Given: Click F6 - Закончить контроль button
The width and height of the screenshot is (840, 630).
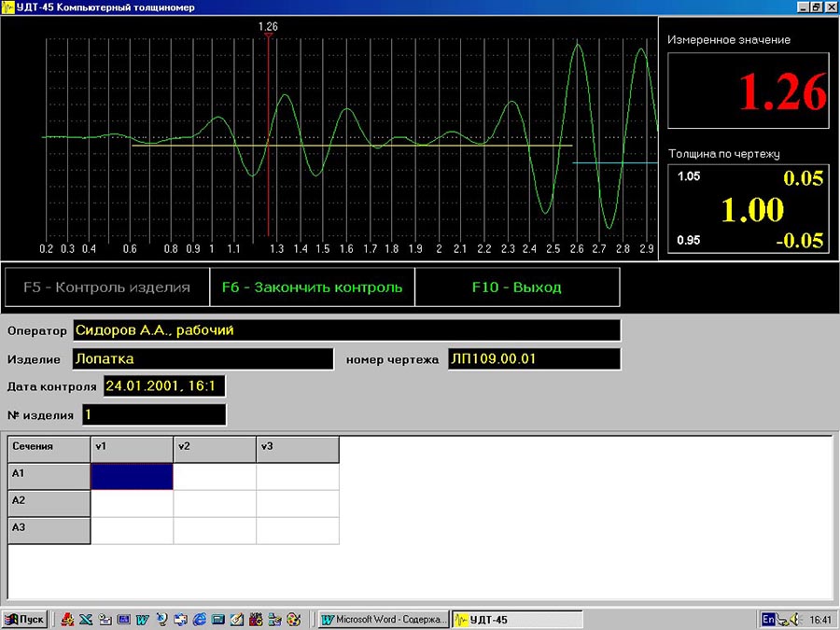Looking at the screenshot, I should click(x=313, y=287).
